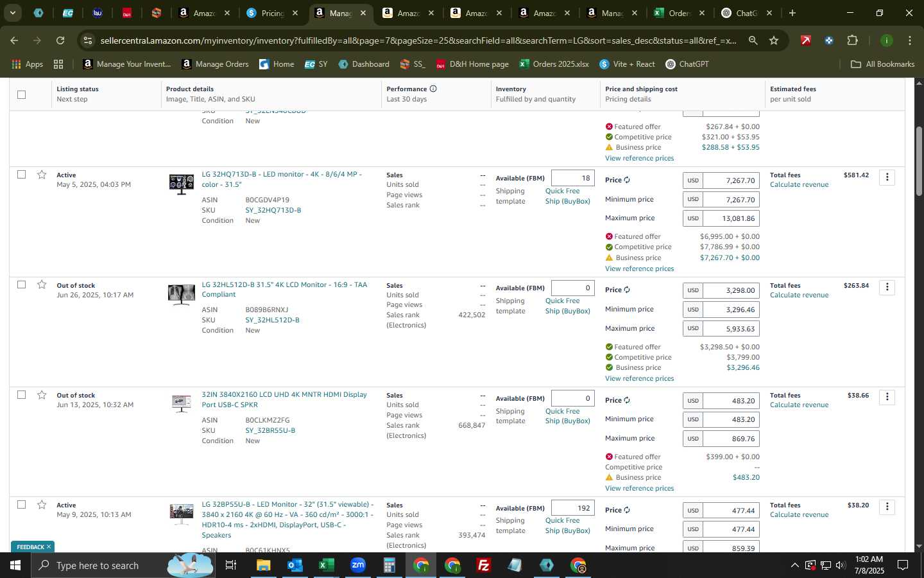Screen dimensions: 924x578
Task: Go back with browser back arrow
Action: [x=14, y=40]
